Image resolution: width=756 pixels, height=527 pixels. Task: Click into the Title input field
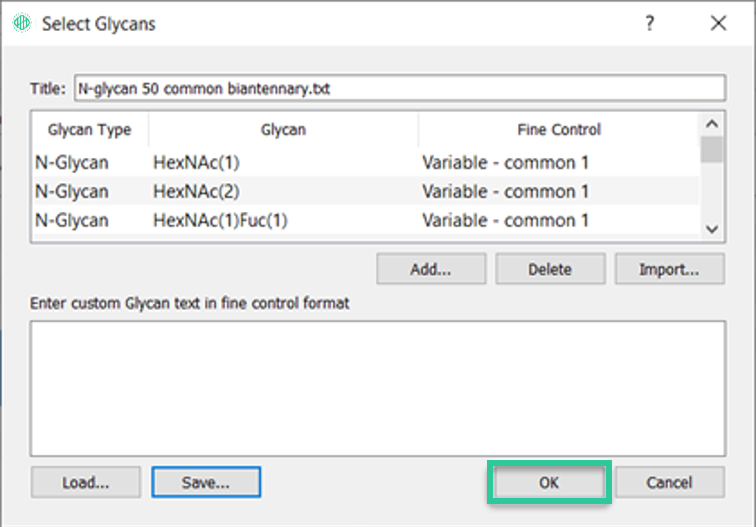[400, 88]
